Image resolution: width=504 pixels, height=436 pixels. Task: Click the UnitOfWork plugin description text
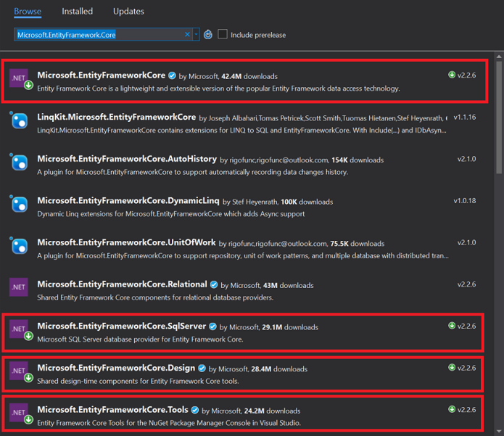click(x=243, y=255)
